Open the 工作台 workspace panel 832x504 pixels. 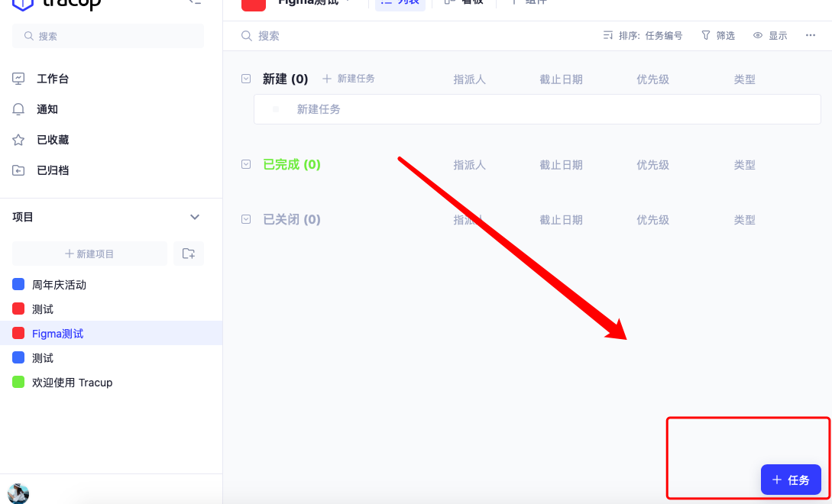coord(47,78)
